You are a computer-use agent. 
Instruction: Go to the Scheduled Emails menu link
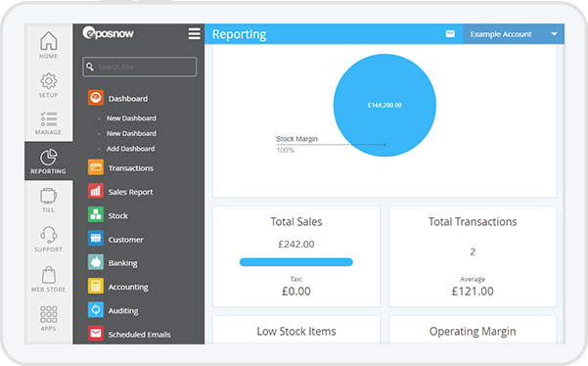click(x=139, y=335)
